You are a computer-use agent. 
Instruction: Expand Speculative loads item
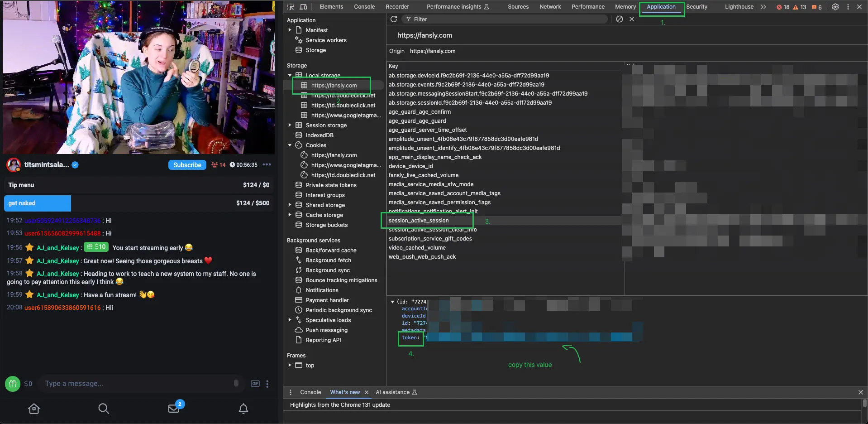(x=290, y=320)
